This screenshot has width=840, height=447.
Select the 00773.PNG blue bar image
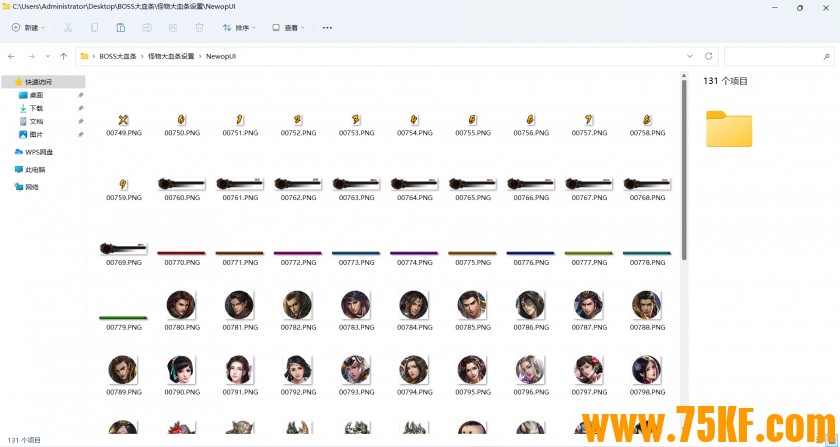pos(356,253)
